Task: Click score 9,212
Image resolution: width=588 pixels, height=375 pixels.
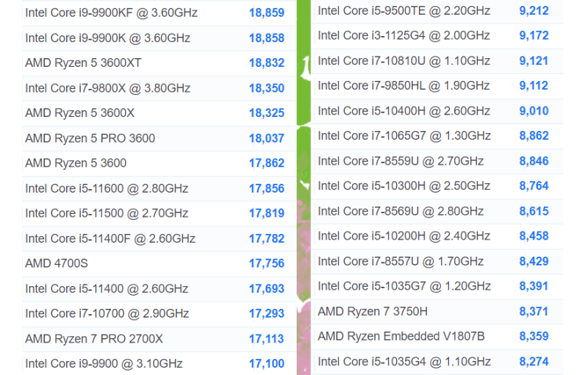Action: tap(534, 11)
